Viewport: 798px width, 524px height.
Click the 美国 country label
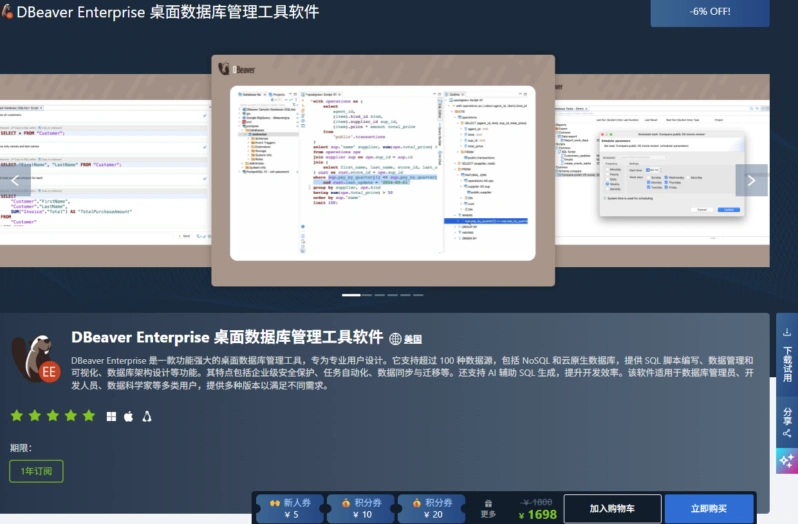pyautogui.click(x=413, y=339)
